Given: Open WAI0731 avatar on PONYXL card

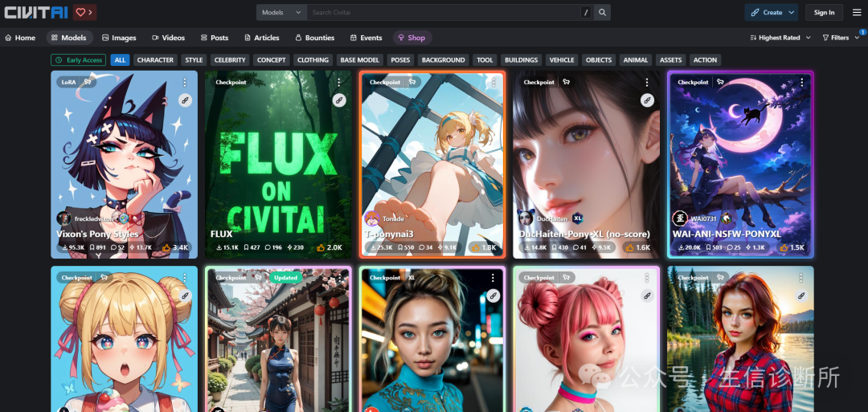Looking at the screenshot, I should (x=679, y=218).
